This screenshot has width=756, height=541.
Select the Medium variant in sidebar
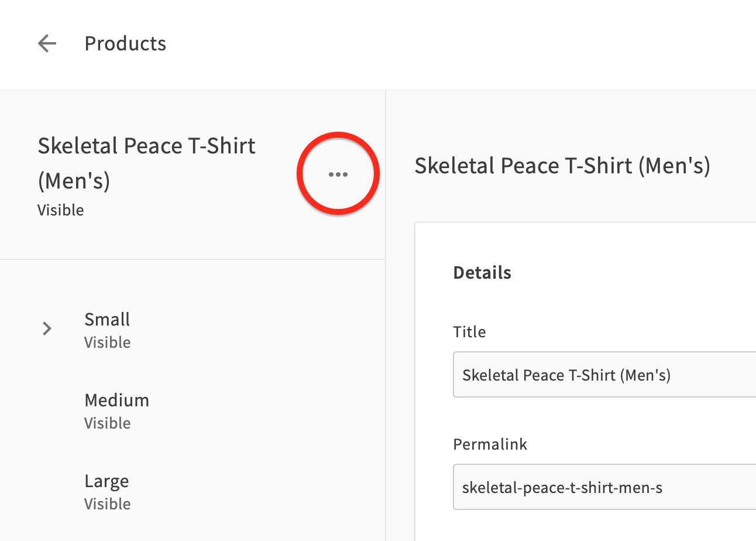point(193,411)
